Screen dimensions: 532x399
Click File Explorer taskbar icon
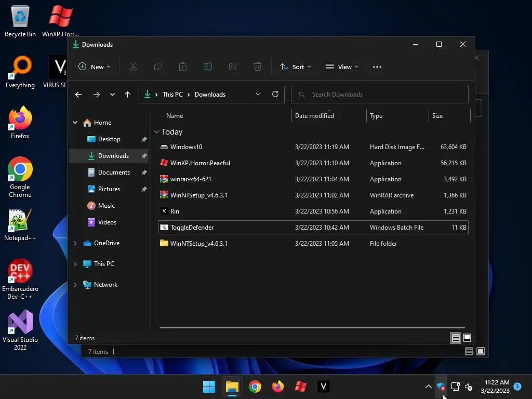(x=232, y=387)
